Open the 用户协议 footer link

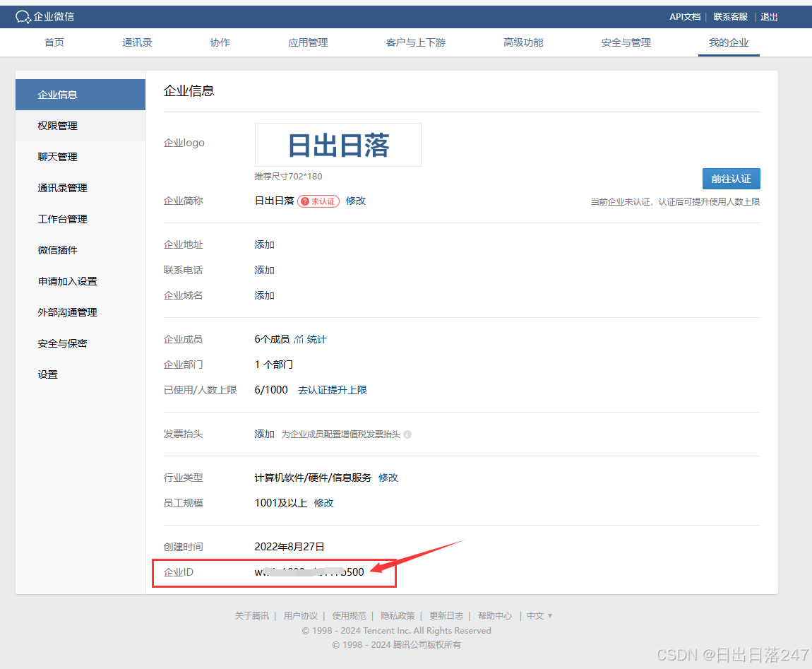[x=300, y=615]
